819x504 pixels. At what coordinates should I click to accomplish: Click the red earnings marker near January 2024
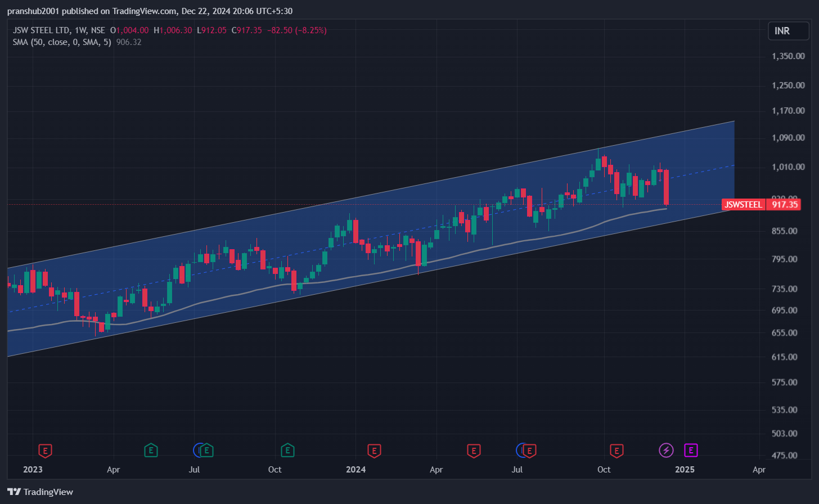tap(374, 451)
